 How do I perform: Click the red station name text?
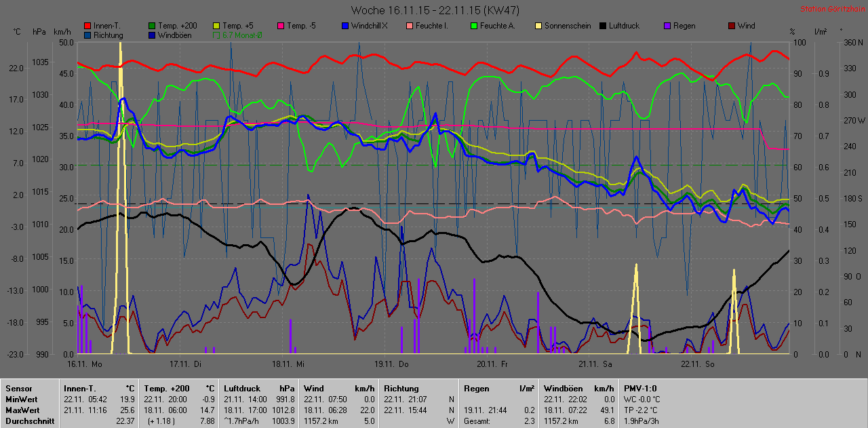[x=832, y=9]
